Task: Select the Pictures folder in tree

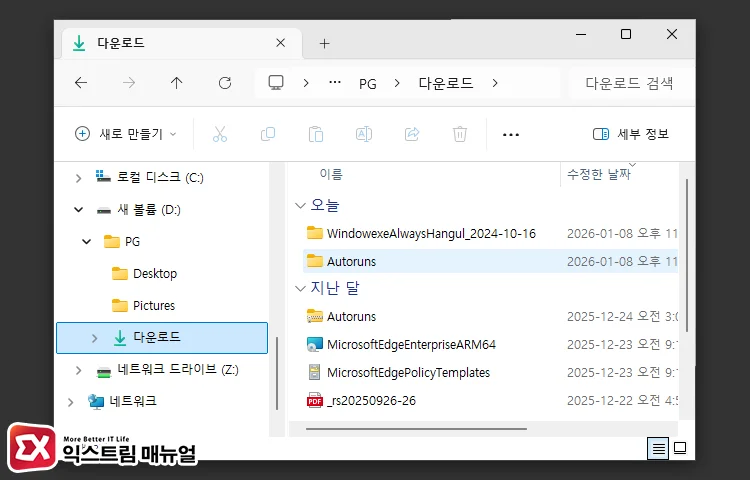Action: tap(154, 305)
